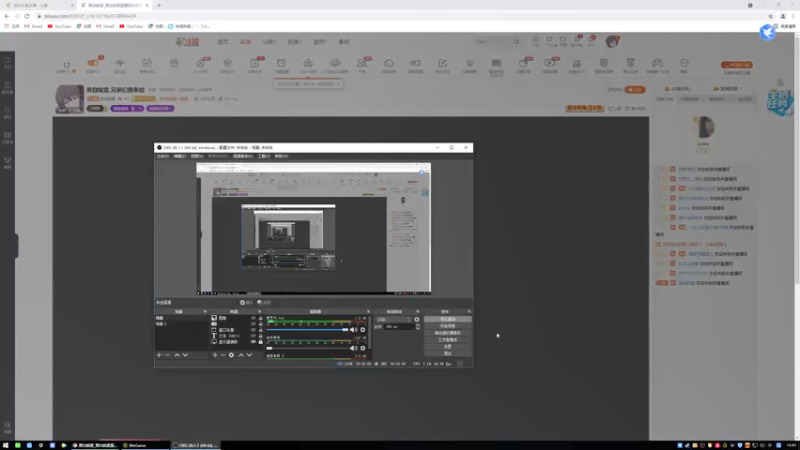Screen dimensions: 800x450
Task: Open the 文件 menu in OBS
Action: [163, 156]
